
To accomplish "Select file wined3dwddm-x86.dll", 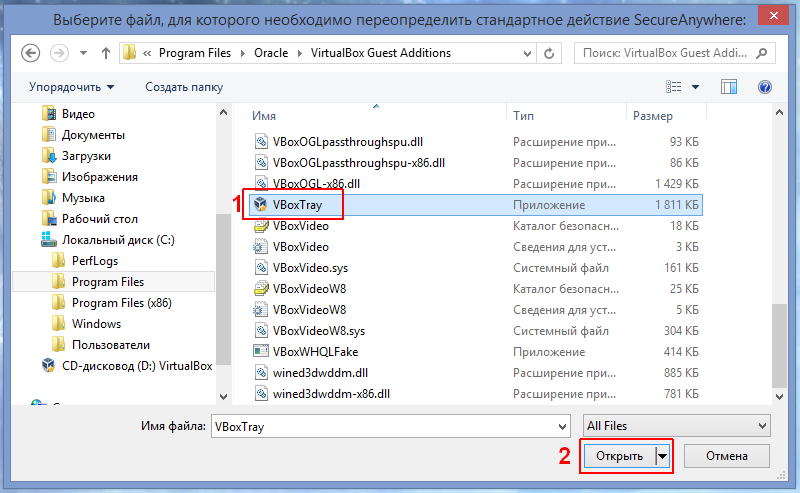I will (331, 393).
